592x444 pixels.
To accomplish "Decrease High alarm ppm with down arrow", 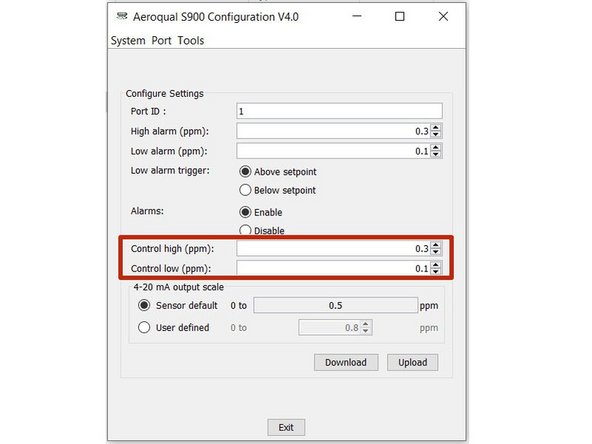I will tap(436, 135).
